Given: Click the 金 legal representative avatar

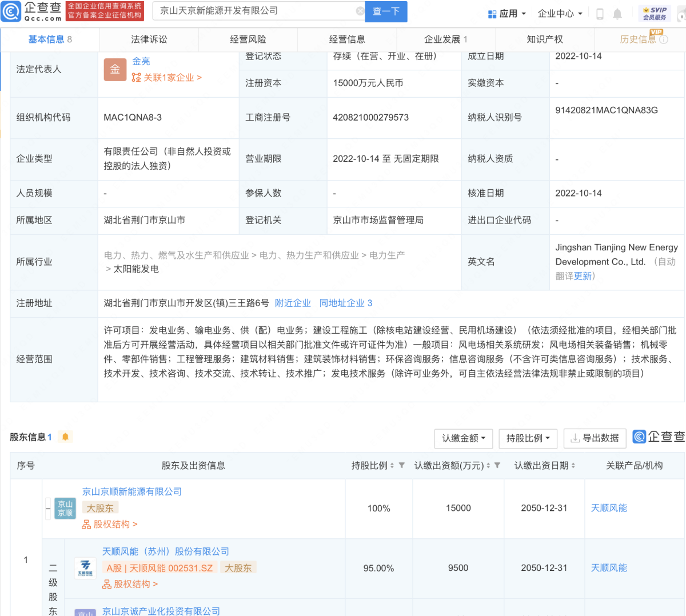Looking at the screenshot, I should click(x=115, y=69).
